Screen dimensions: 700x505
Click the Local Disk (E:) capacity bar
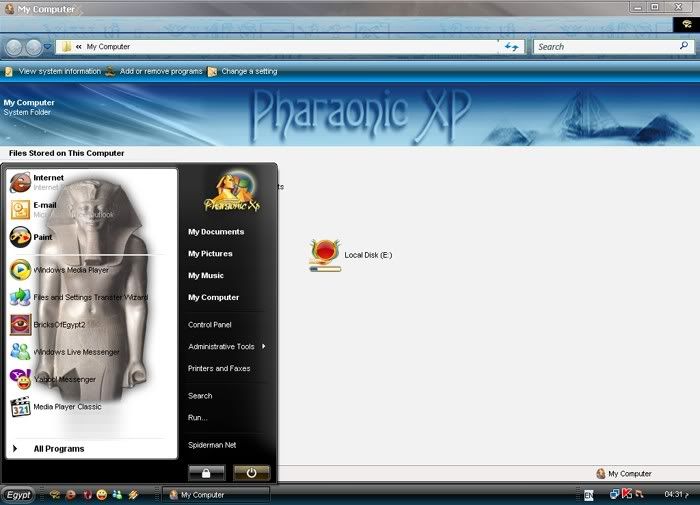coord(325,269)
